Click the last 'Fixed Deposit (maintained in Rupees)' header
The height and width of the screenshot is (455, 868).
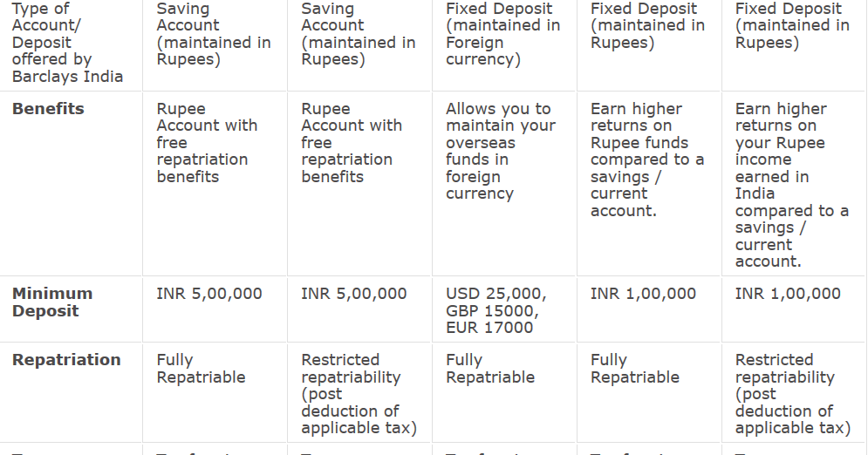coord(792,25)
